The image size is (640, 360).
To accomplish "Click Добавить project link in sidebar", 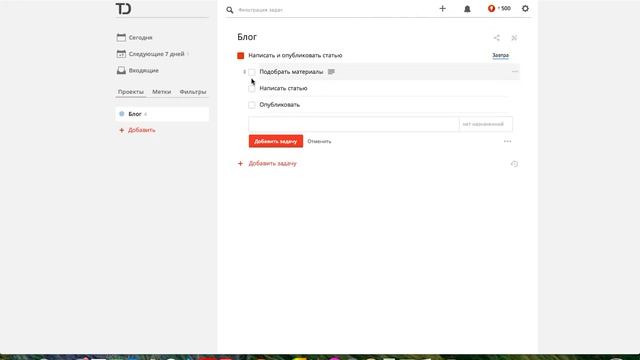I will click(x=137, y=130).
